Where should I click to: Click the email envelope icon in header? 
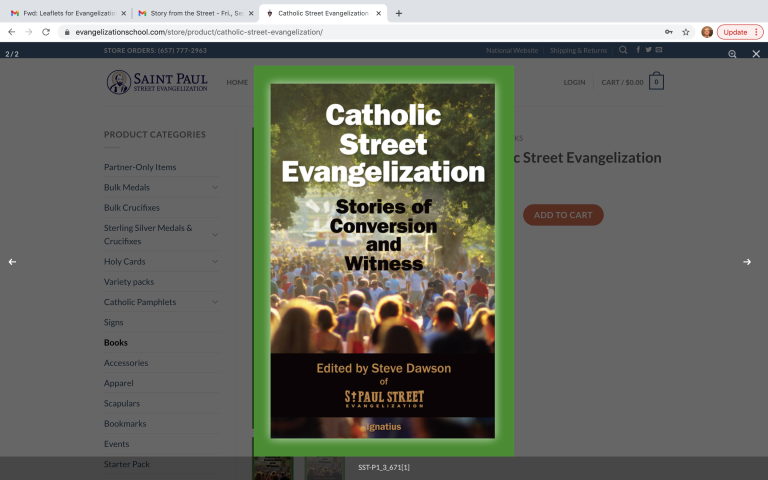[659, 49]
